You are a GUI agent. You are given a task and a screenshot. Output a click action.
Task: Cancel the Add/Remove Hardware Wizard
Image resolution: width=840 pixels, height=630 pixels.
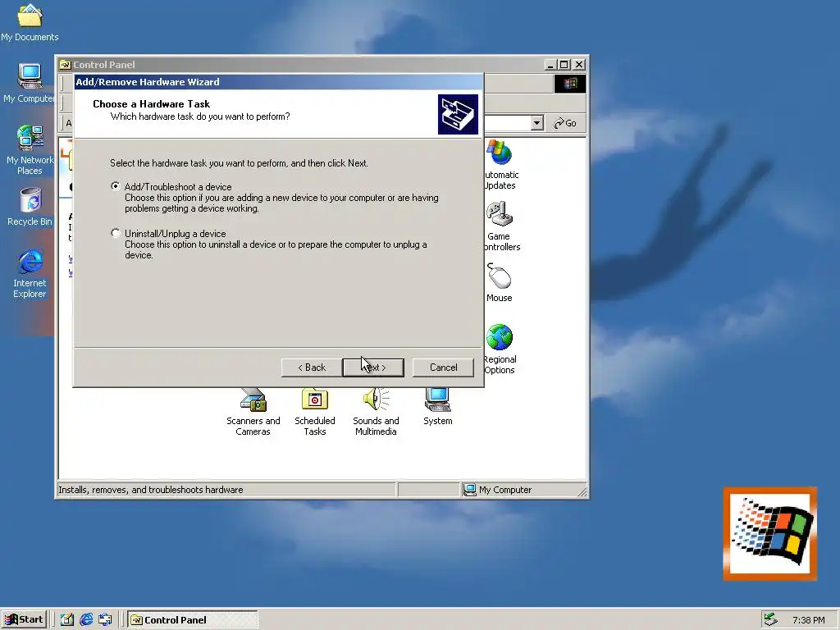(443, 367)
